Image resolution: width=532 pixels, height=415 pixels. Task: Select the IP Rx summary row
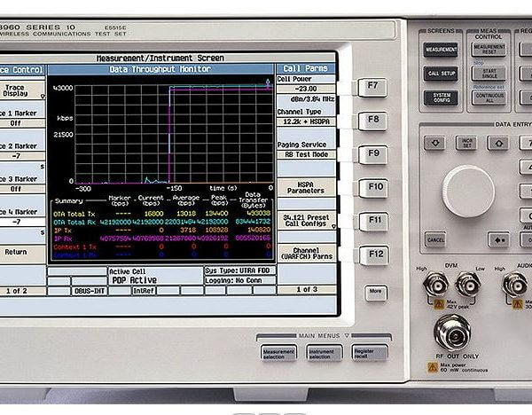[162, 239]
